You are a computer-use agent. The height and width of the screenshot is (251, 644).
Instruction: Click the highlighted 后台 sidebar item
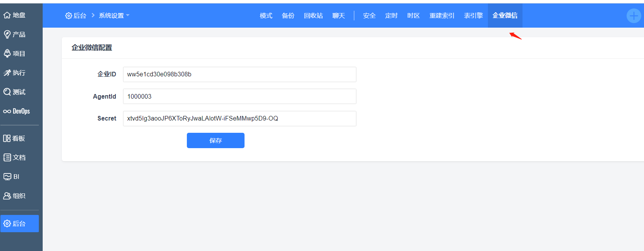[x=20, y=223]
